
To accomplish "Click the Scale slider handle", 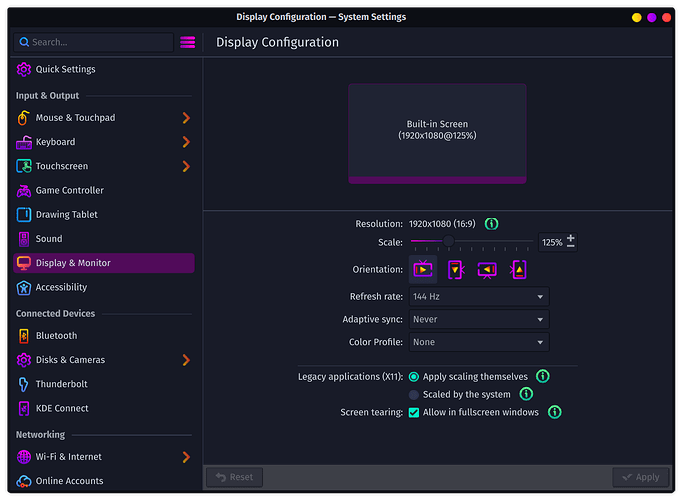I will click(x=448, y=240).
